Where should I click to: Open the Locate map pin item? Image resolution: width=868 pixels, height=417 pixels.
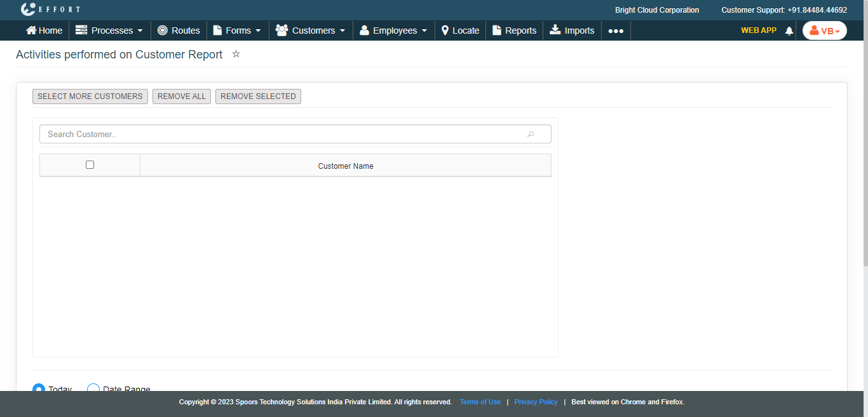445,30
